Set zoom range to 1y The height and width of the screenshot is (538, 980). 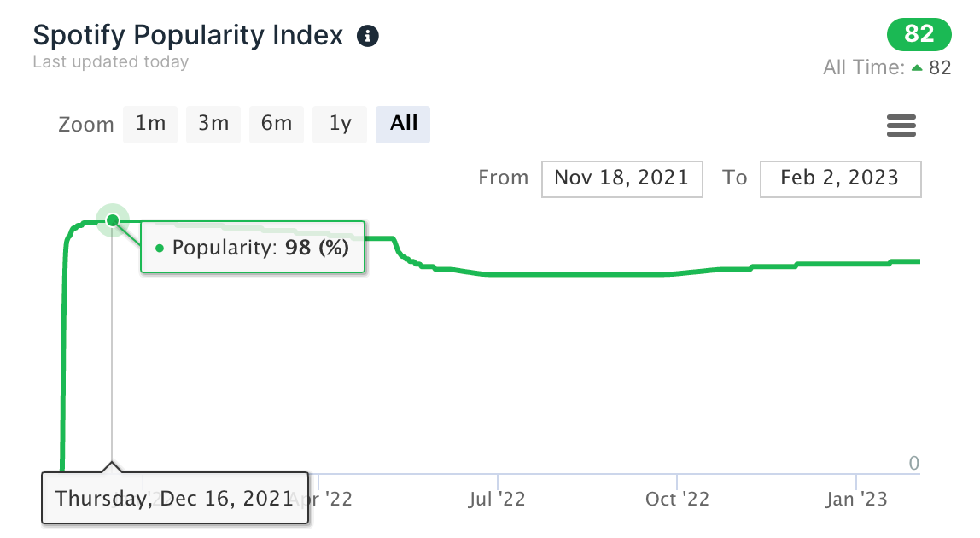click(x=340, y=124)
